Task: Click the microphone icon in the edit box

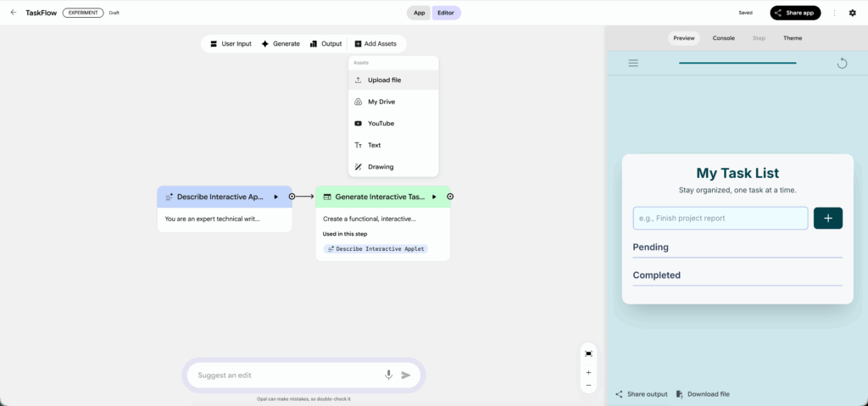Action: coord(388,375)
